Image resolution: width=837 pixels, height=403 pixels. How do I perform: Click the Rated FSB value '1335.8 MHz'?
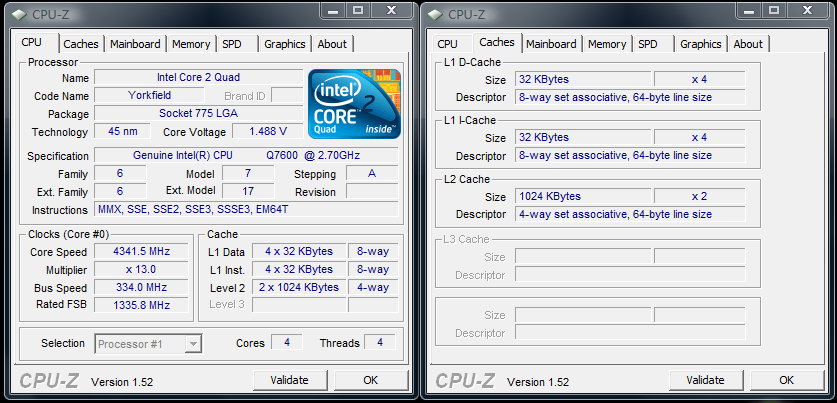pyautogui.click(x=141, y=305)
